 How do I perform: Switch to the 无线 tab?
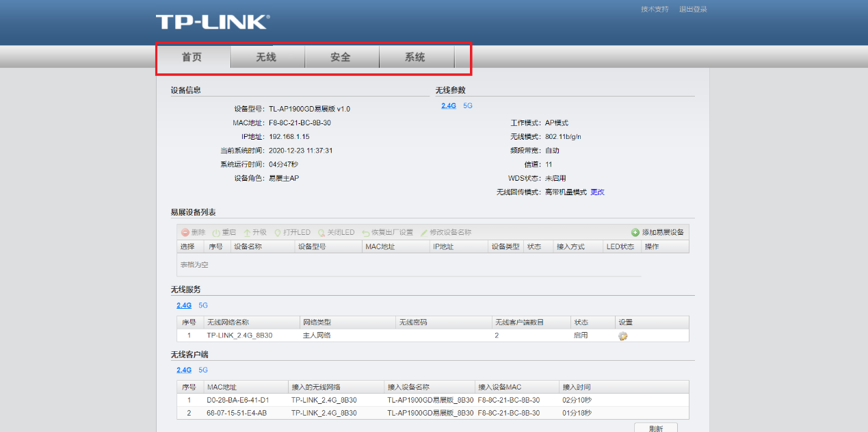(267, 58)
